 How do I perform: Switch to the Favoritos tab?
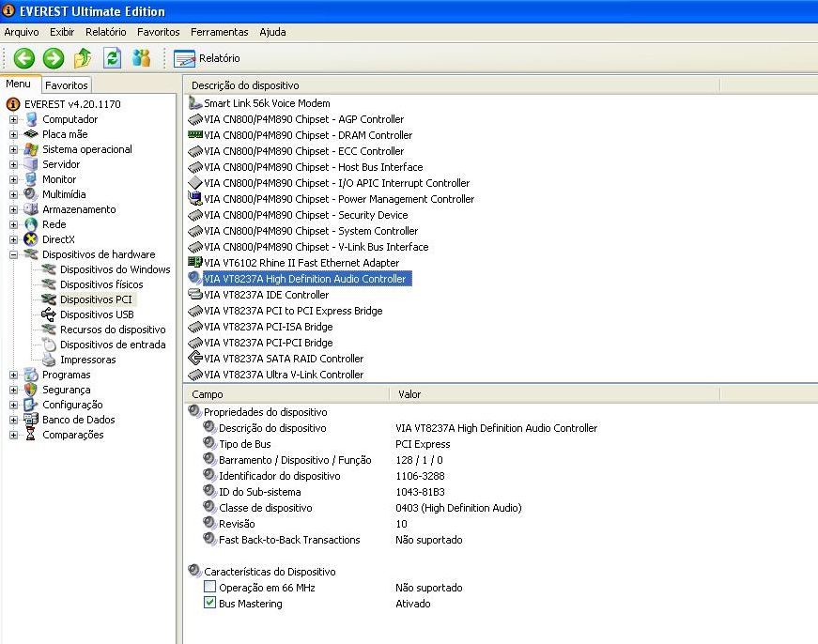66,84
